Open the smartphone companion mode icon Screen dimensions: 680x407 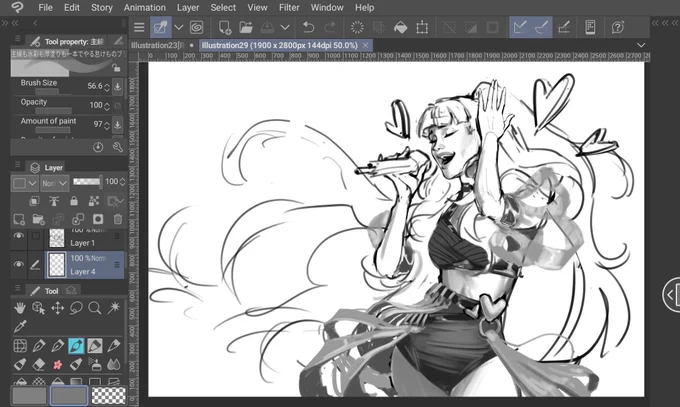[x=590, y=27]
